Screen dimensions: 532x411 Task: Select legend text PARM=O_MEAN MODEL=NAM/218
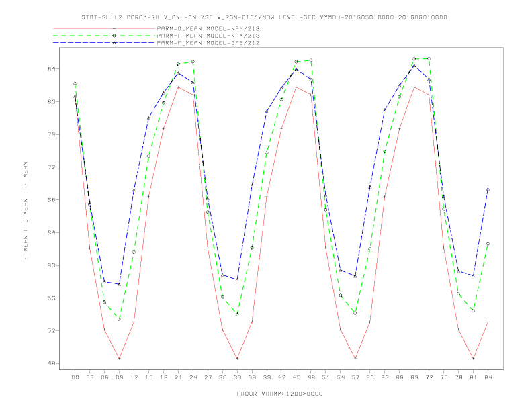[x=208, y=28]
